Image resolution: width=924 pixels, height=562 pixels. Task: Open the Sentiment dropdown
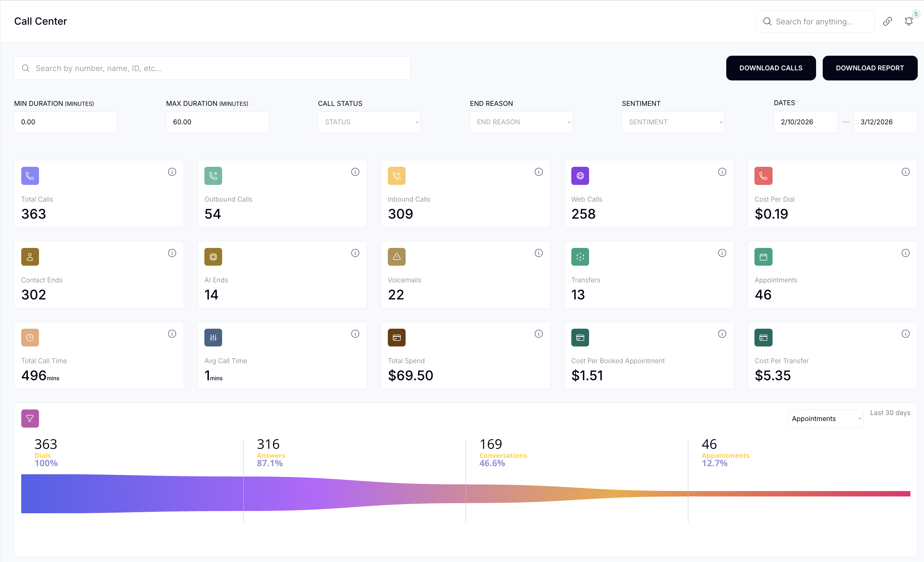click(x=673, y=122)
